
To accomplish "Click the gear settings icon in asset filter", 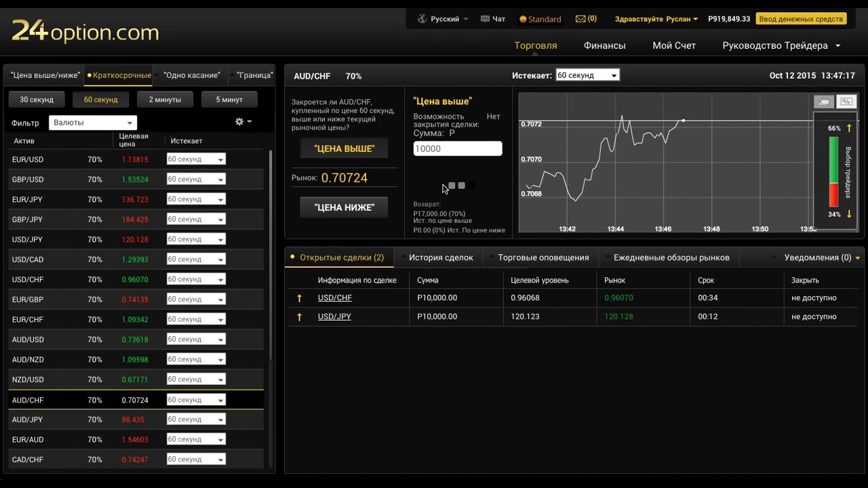I will [239, 121].
